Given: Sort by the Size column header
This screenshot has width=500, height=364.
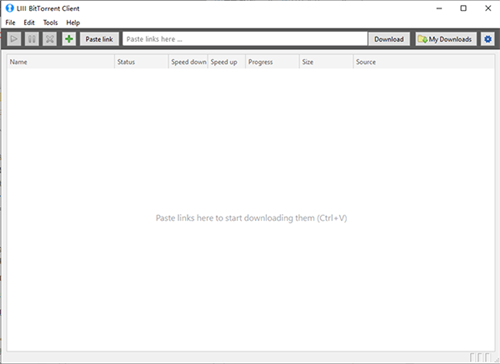Looking at the screenshot, I should coord(326,62).
